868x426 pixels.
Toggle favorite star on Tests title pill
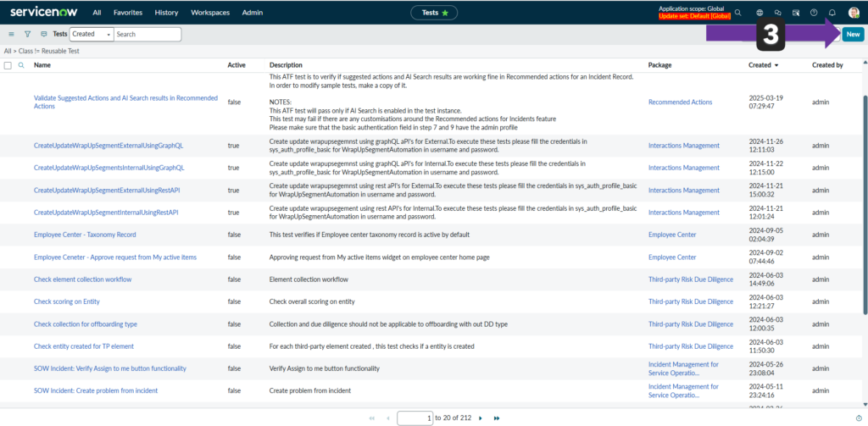(444, 13)
